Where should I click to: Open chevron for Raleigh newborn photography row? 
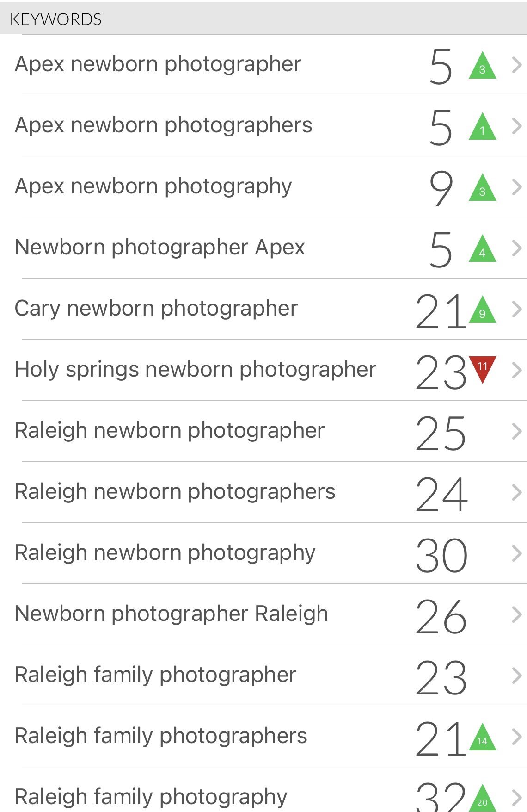tap(517, 554)
